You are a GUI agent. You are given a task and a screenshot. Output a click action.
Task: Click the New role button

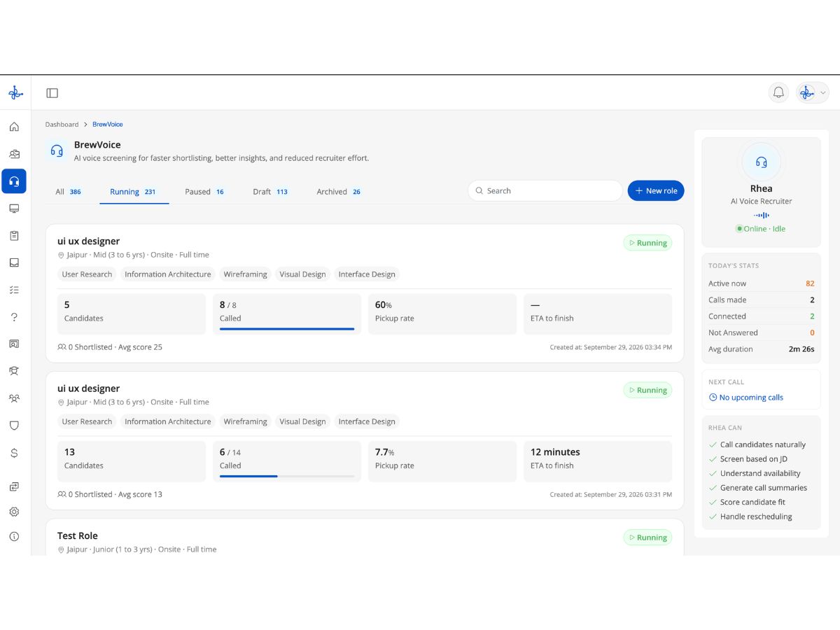[x=656, y=191]
